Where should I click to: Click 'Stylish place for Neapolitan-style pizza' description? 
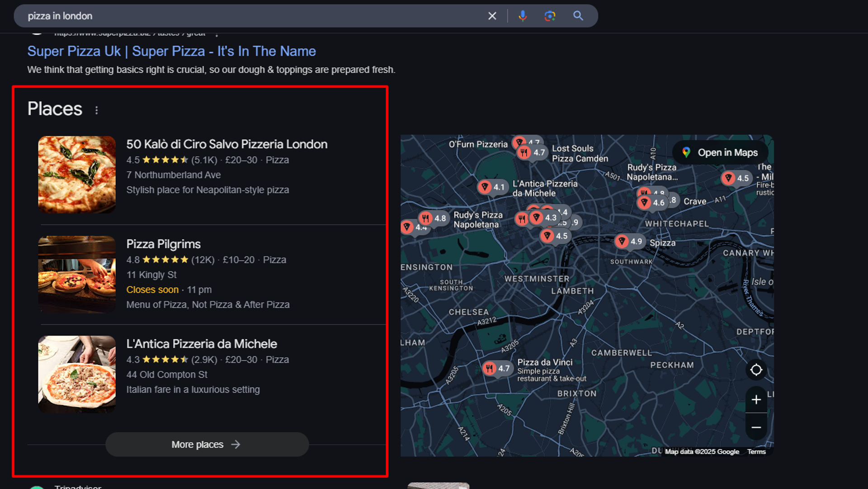[x=208, y=190]
